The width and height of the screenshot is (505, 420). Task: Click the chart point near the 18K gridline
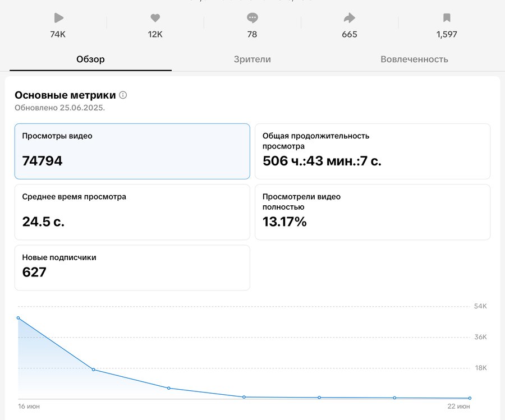(x=93, y=370)
